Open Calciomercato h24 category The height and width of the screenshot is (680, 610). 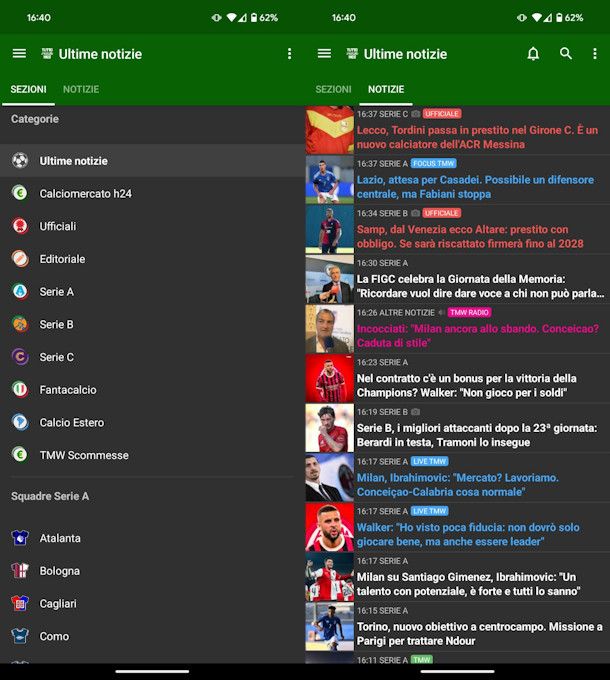pyautogui.click(x=153, y=193)
